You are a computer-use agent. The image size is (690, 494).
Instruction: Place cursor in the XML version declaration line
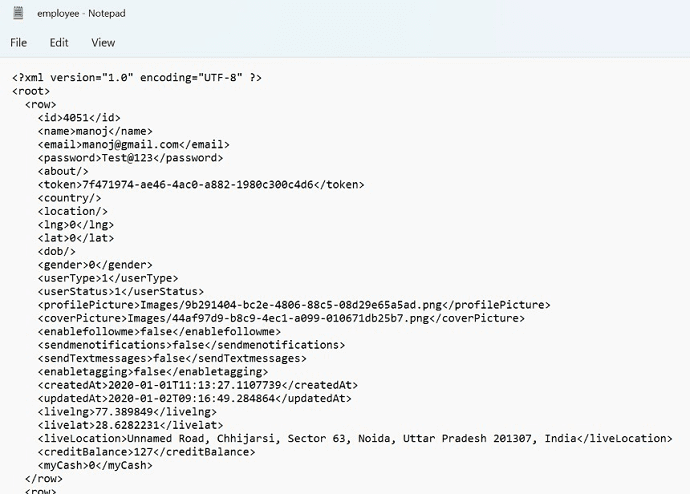tap(137, 78)
